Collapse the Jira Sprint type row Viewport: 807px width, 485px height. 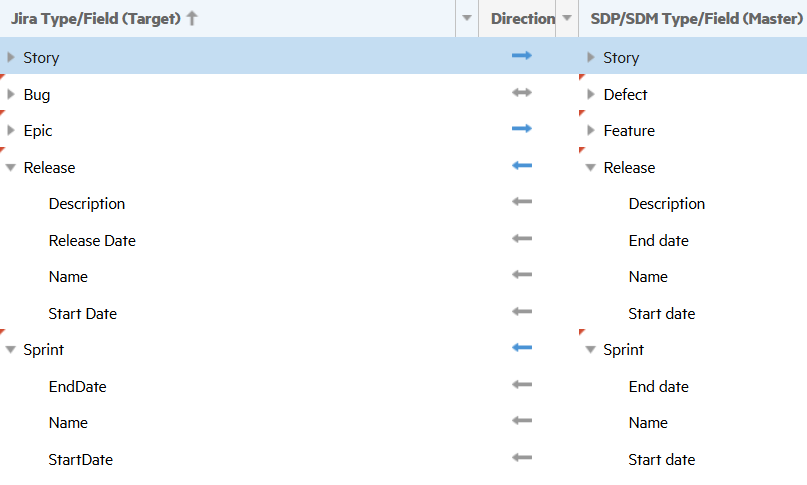coord(11,350)
